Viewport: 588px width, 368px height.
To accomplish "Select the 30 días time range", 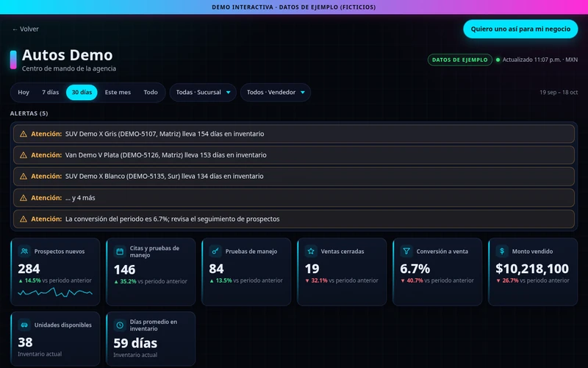I will (82, 93).
